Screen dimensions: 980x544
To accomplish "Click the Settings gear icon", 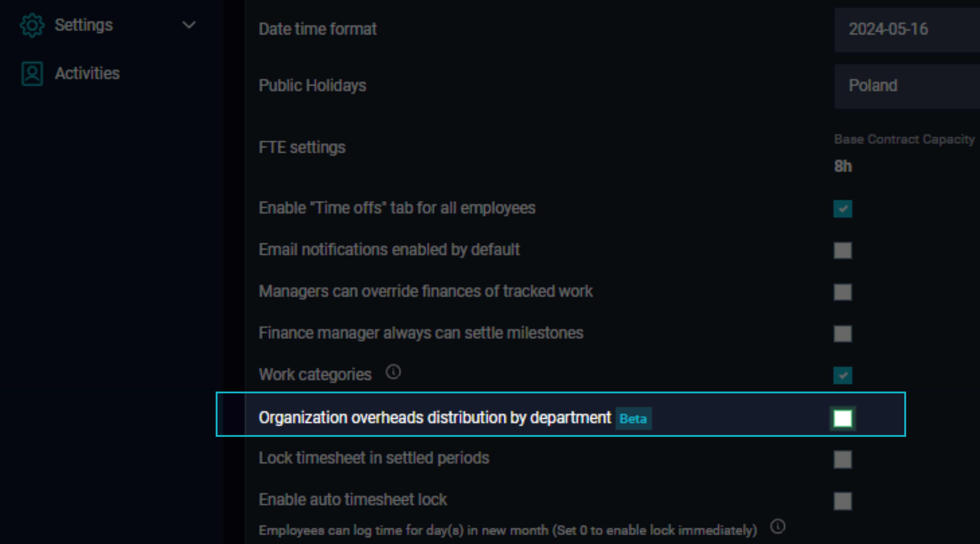I will (32, 25).
